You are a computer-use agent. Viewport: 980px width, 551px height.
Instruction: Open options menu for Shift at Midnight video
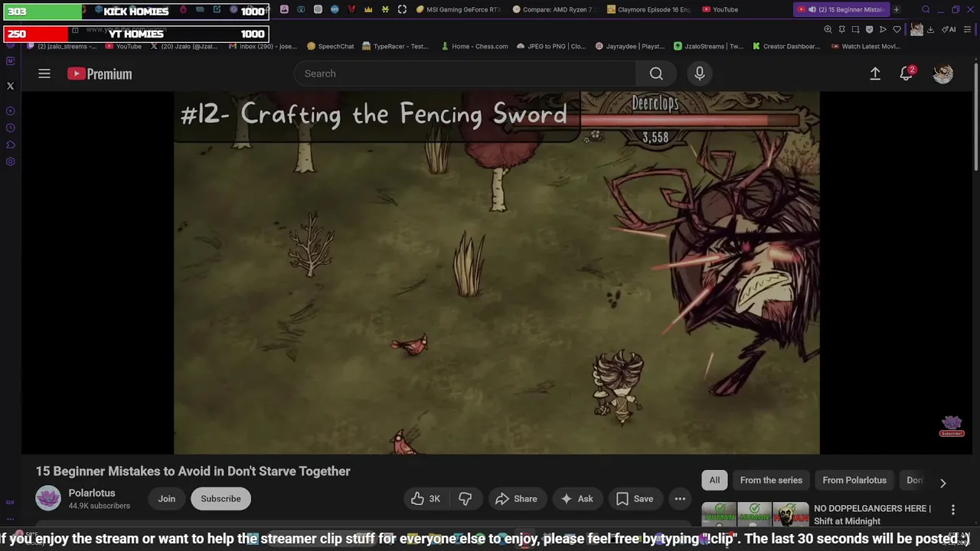point(953,510)
